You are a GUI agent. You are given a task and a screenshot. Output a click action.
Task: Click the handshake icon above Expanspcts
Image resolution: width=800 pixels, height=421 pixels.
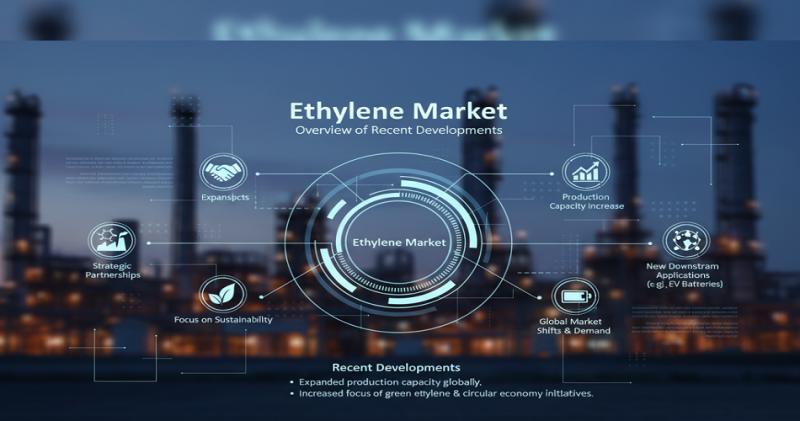coord(223,172)
